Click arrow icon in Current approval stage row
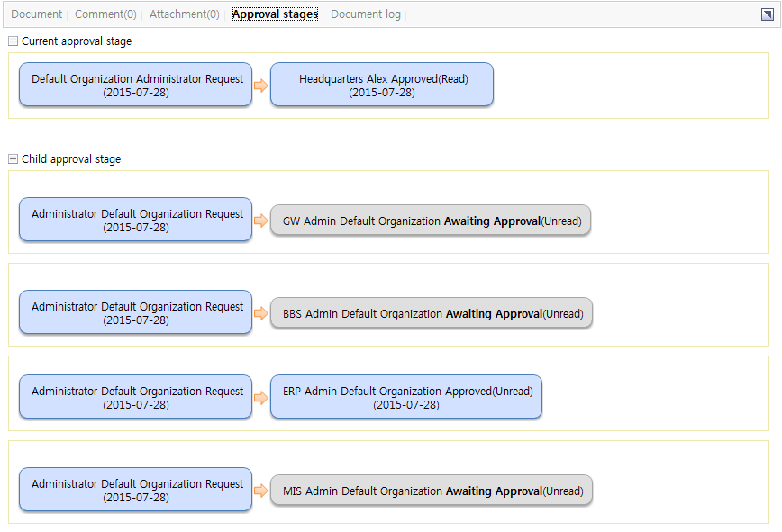 [x=261, y=86]
